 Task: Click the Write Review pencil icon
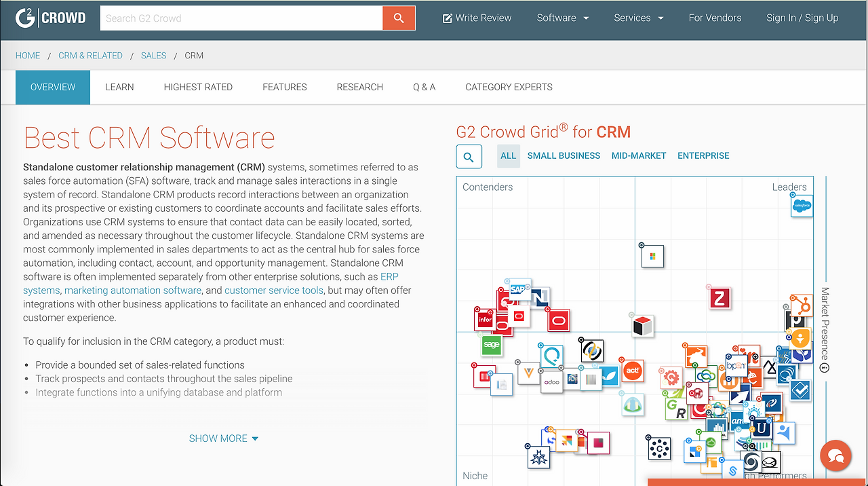point(448,18)
